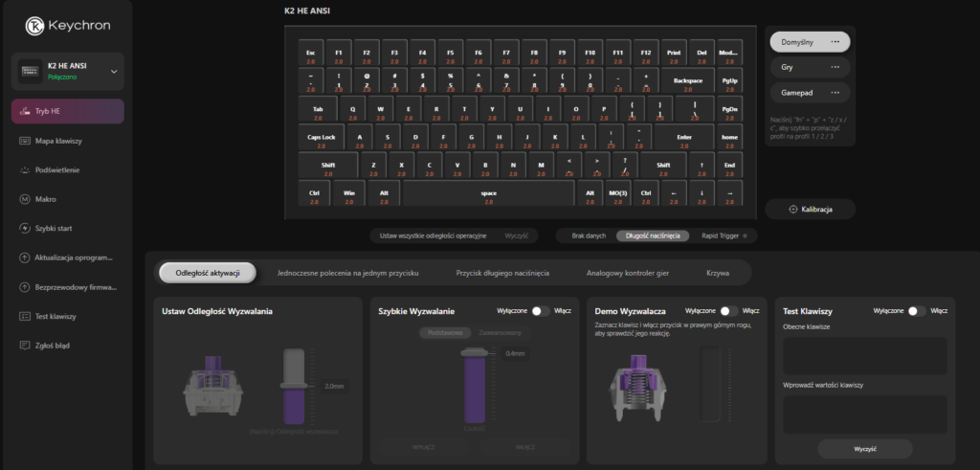Click the Obecne klawisze field

[x=865, y=356]
